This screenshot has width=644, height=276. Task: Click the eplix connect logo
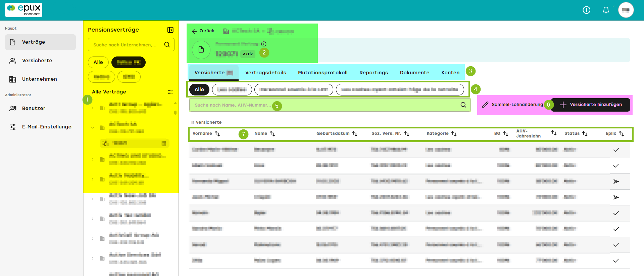[x=23, y=10]
